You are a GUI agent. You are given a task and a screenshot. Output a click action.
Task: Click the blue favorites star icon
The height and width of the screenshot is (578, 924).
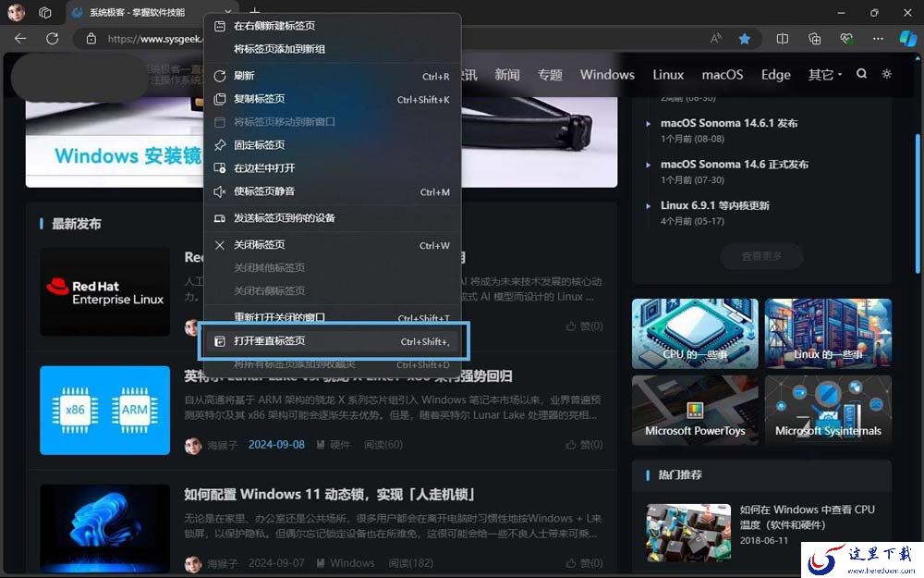point(745,39)
